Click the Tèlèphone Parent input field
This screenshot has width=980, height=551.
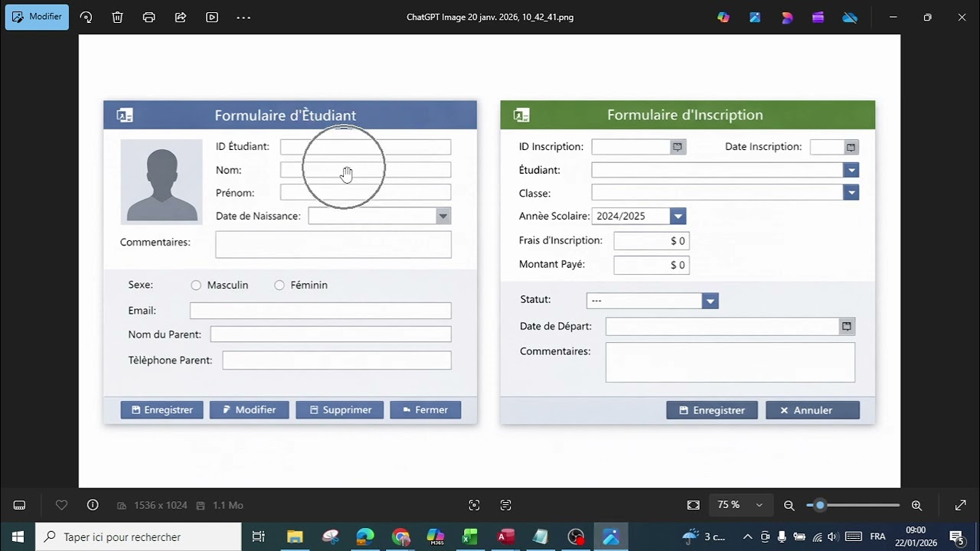(337, 360)
